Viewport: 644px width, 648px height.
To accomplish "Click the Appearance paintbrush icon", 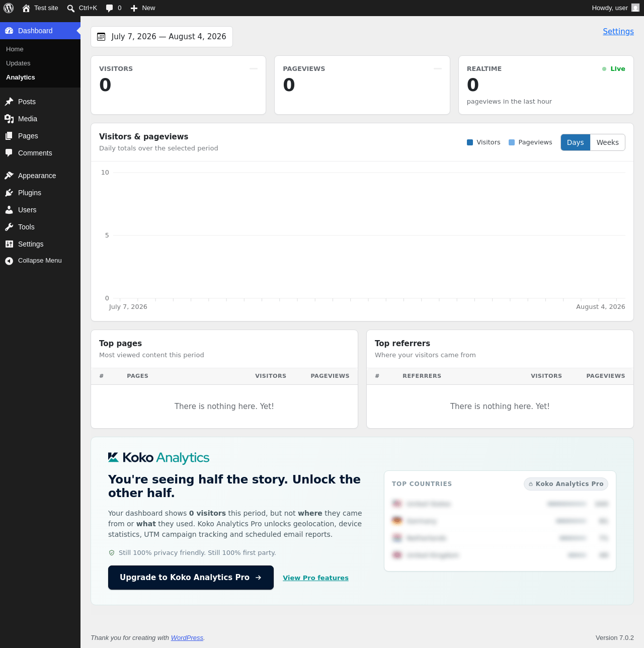I will [9, 176].
